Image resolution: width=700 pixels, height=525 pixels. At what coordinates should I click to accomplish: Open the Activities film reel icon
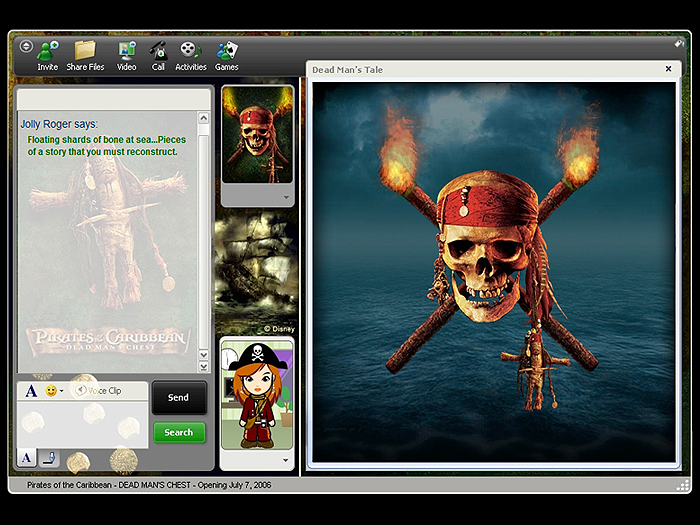(x=190, y=50)
